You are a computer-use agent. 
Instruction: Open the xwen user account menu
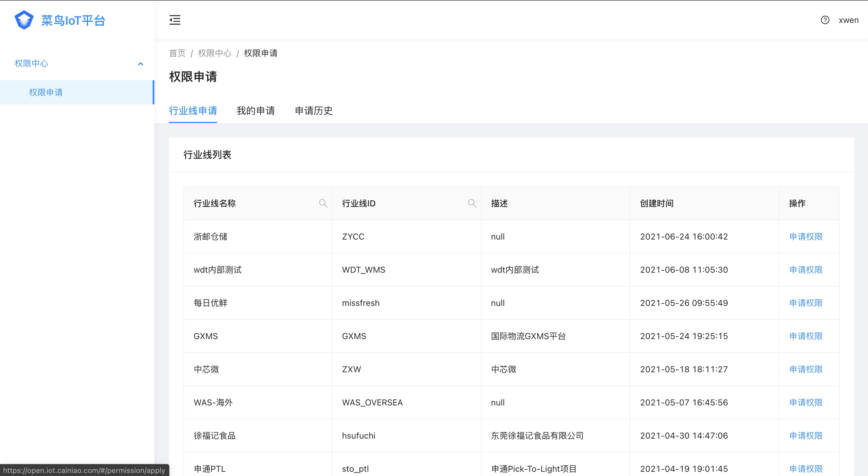[x=848, y=20]
